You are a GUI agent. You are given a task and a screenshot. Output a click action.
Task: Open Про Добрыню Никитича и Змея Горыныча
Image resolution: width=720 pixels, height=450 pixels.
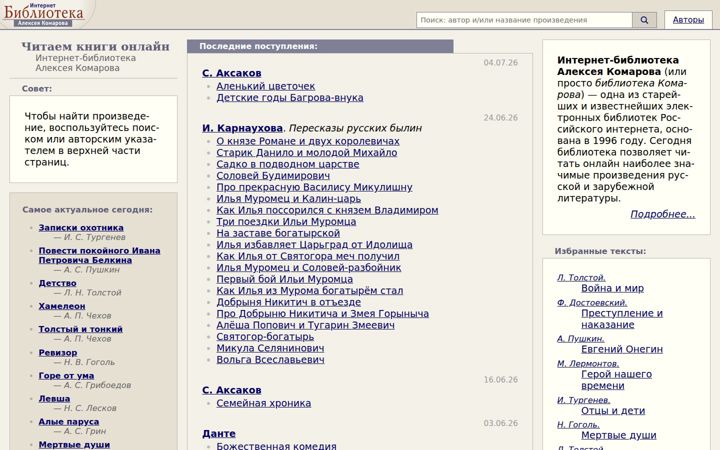(322, 313)
